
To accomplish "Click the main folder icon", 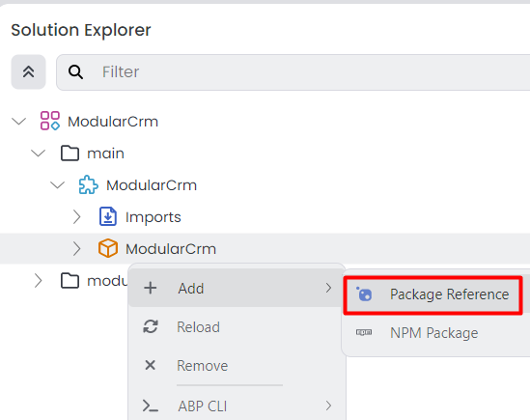I will click(70, 154).
